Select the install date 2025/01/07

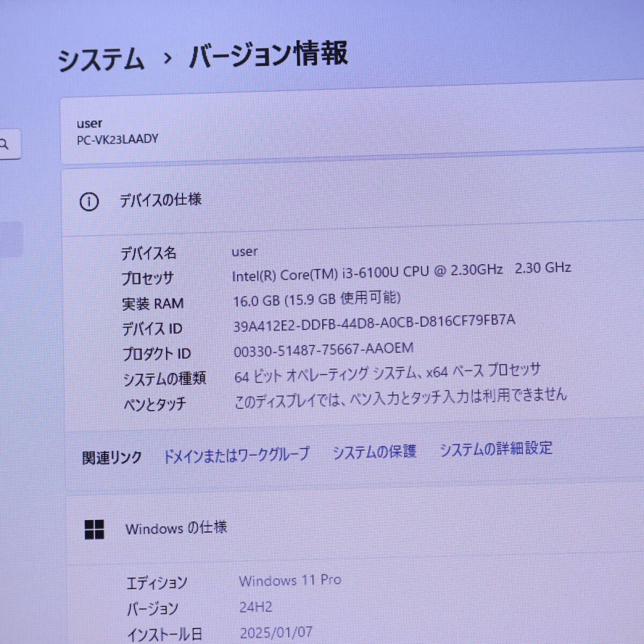pos(276,633)
